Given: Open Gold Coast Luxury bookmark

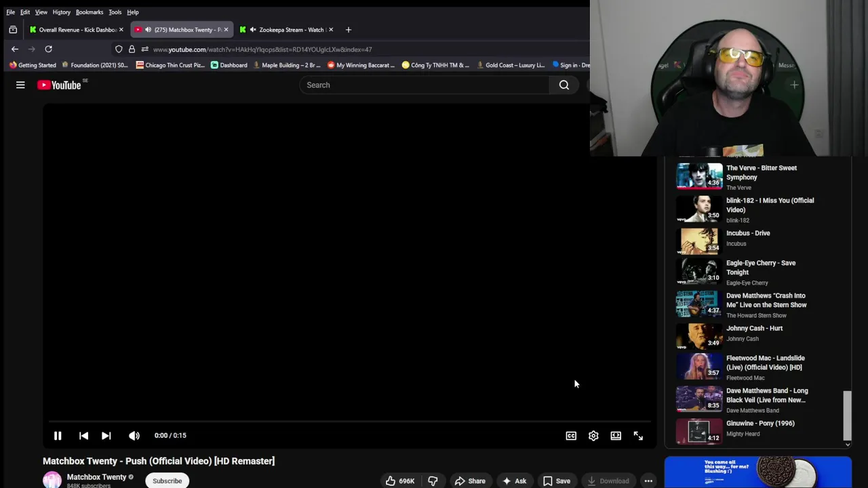Looking at the screenshot, I should coord(511,65).
